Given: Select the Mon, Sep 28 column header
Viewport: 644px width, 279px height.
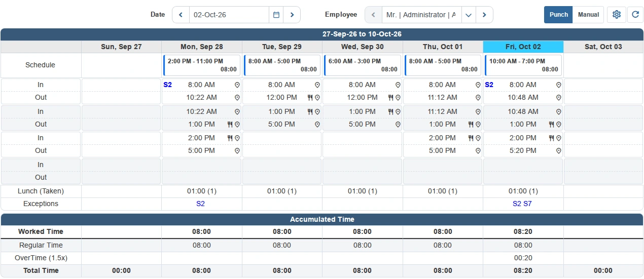Looking at the screenshot, I should [x=202, y=47].
